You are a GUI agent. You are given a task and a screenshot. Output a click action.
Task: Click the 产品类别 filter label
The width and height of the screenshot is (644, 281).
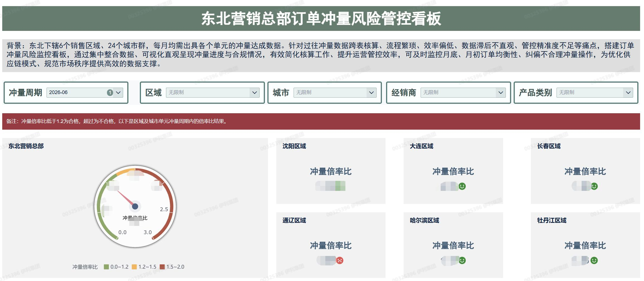coord(535,93)
